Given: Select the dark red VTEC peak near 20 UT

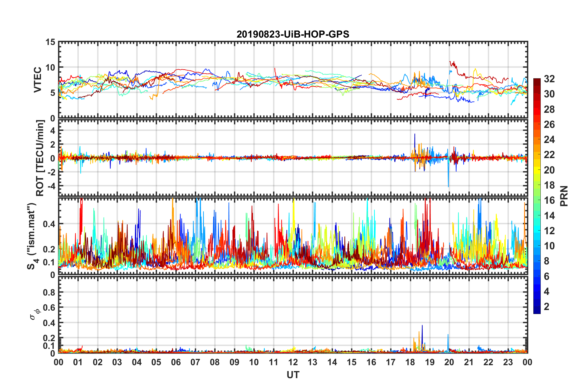Looking at the screenshot, I should (450, 63).
